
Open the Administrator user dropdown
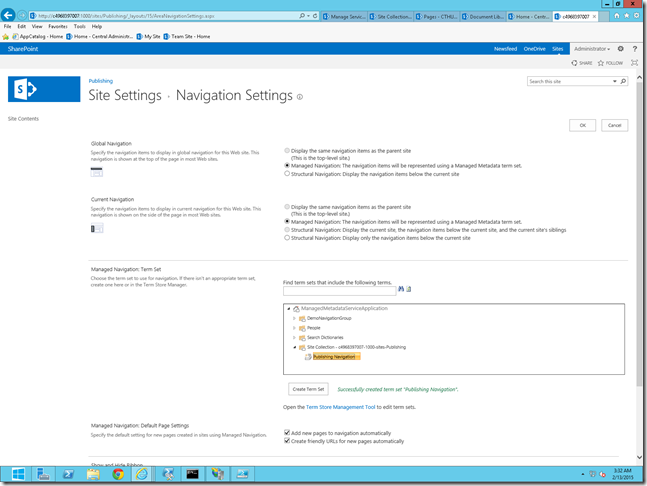pos(592,49)
